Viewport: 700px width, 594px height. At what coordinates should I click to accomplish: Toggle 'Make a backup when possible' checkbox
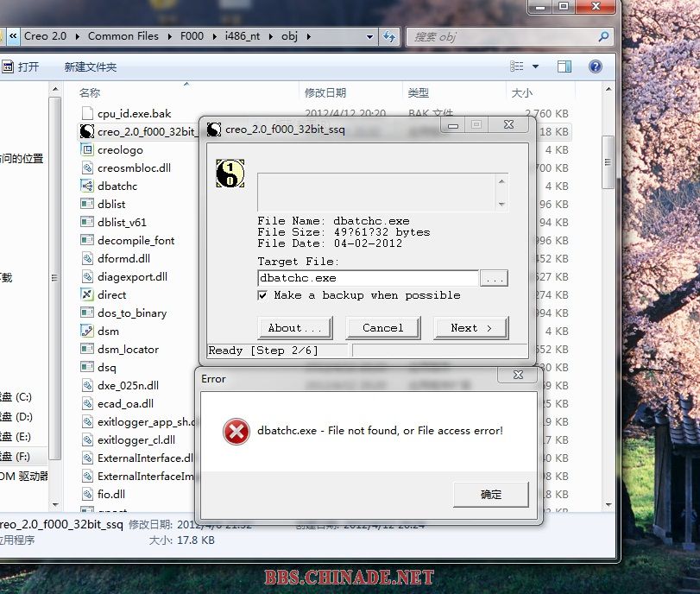click(262, 295)
